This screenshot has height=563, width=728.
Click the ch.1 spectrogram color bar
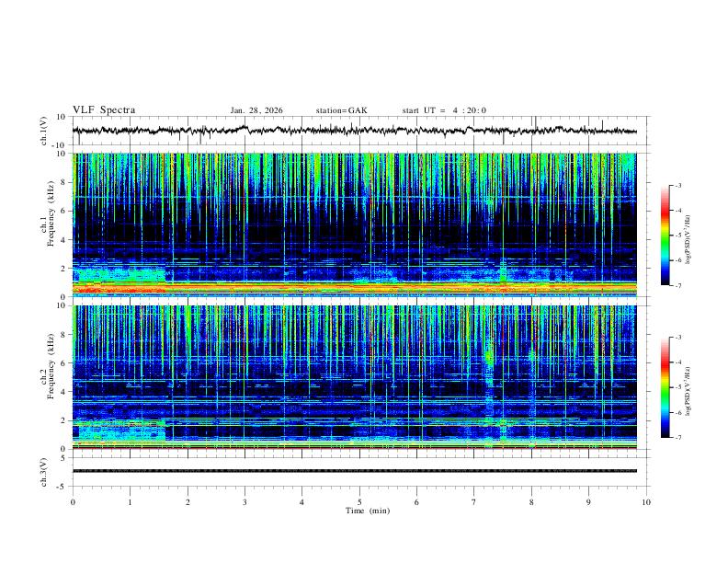pyautogui.click(x=665, y=236)
